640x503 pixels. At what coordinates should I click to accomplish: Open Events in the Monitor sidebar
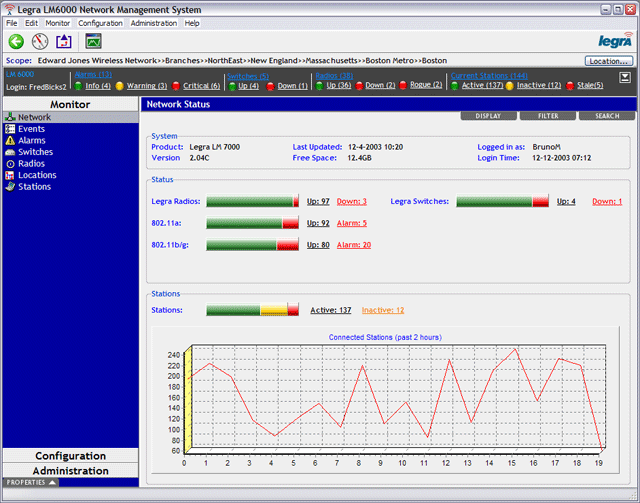(31, 129)
